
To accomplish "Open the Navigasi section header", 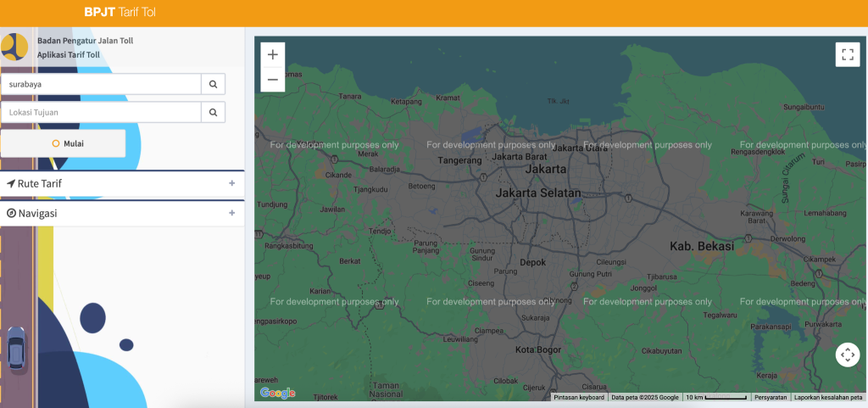I will point(37,213).
